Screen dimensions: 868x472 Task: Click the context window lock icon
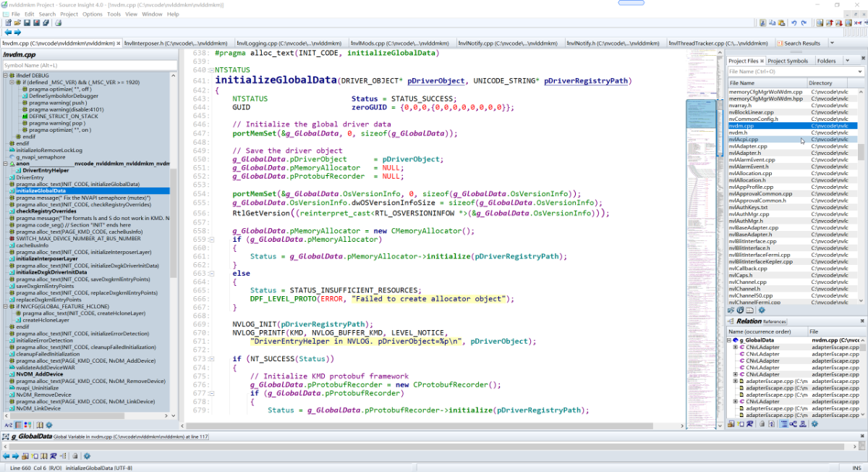pos(75,456)
